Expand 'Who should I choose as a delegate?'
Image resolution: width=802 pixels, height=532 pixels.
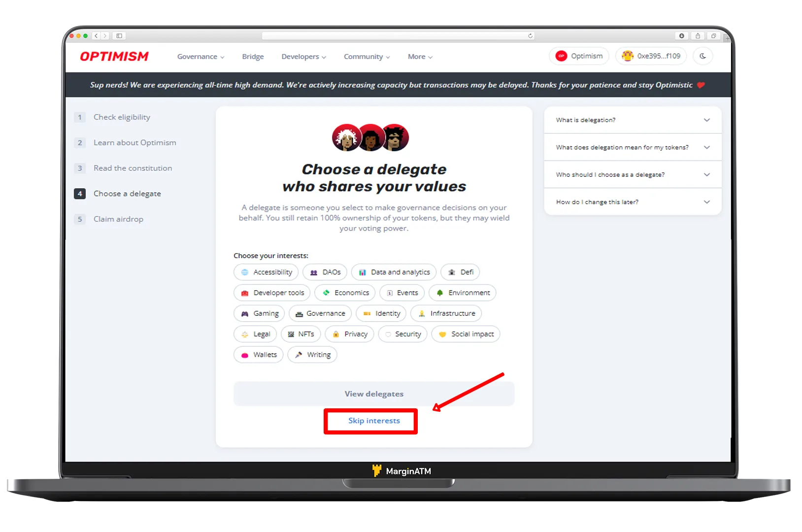tap(633, 175)
